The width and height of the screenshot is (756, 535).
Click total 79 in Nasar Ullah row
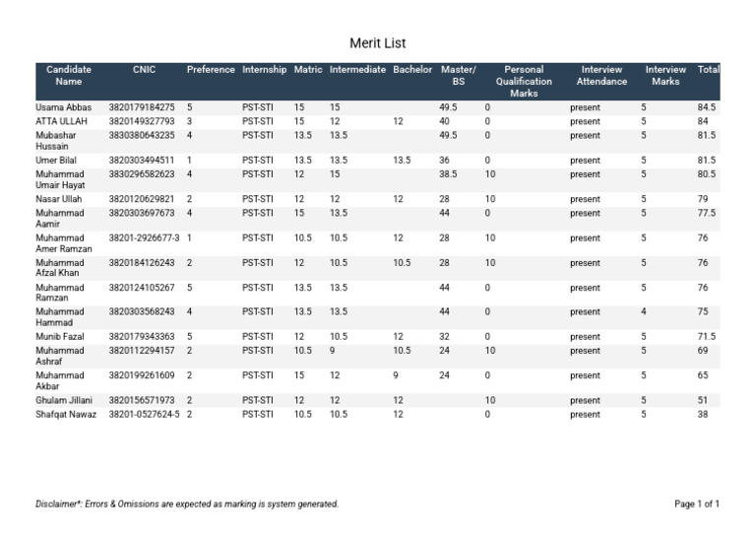(x=703, y=199)
